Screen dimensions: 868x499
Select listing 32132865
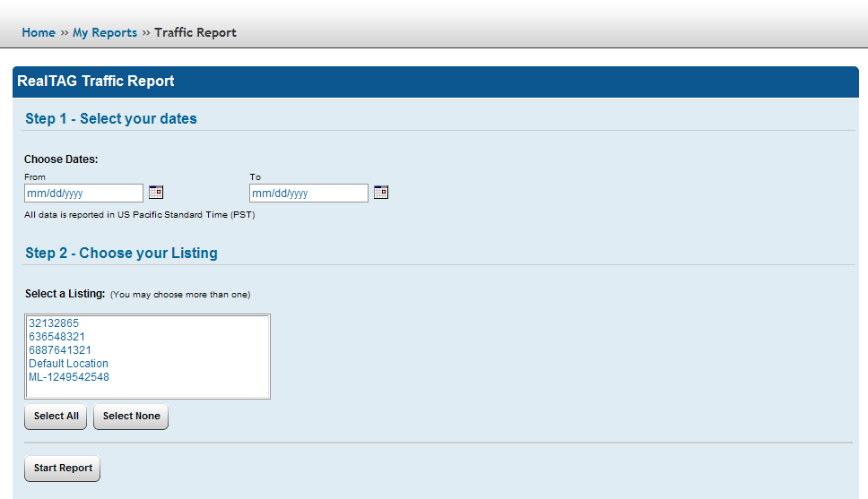tap(147, 323)
